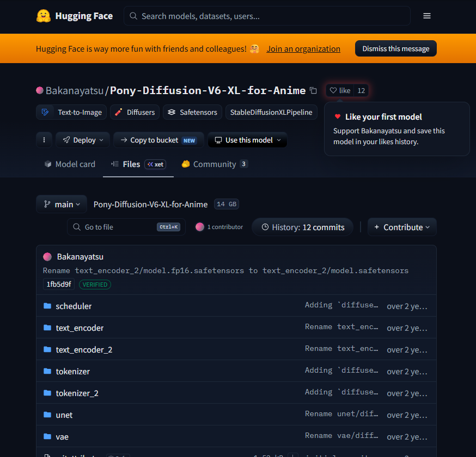
Task: Click scheduler row commit message Adding diffuse
Action: coord(341,305)
